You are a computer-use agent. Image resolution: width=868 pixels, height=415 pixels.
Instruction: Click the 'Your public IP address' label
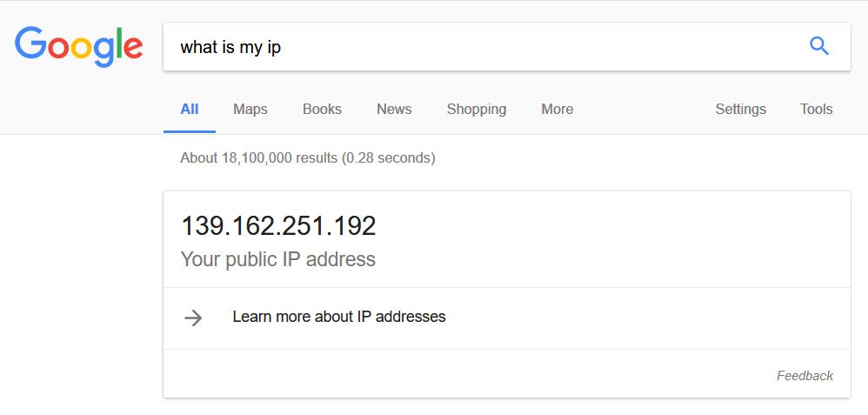click(x=278, y=259)
